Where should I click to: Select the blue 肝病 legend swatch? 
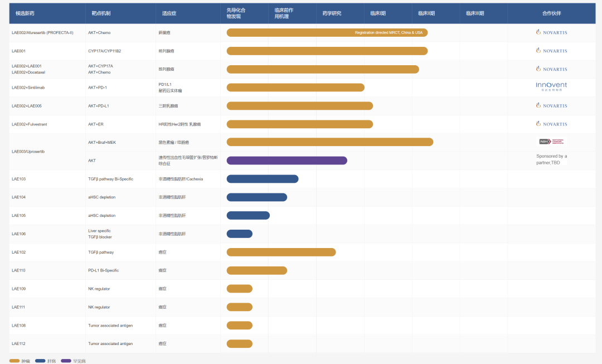(x=40, y=361)
